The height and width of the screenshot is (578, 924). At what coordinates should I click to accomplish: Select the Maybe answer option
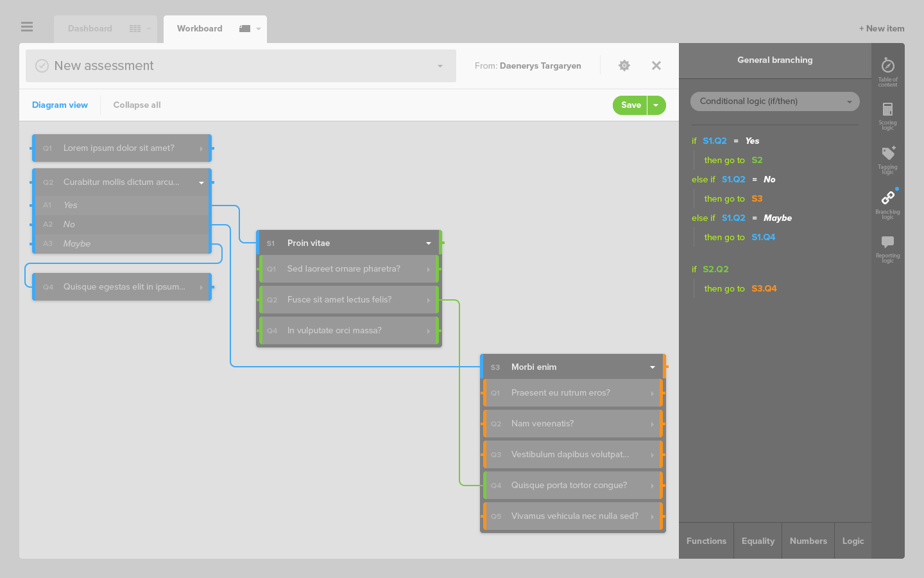(x=77, y=244)
